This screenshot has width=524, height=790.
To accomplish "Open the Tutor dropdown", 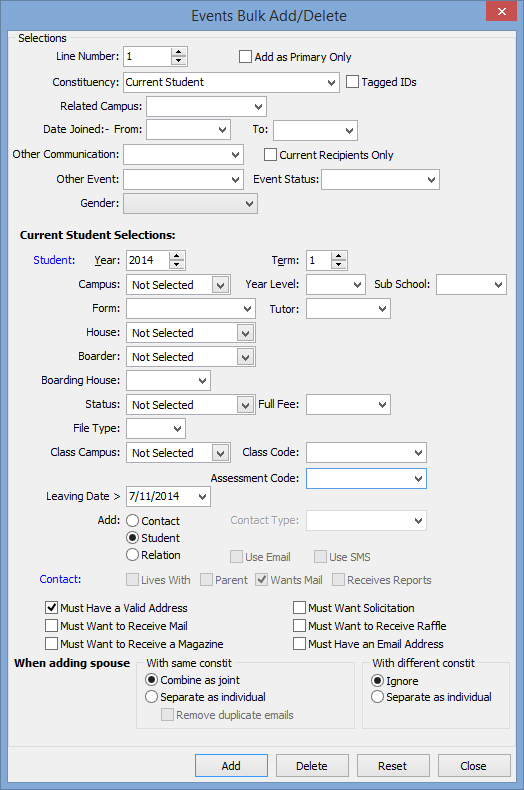I will [382, 308].
